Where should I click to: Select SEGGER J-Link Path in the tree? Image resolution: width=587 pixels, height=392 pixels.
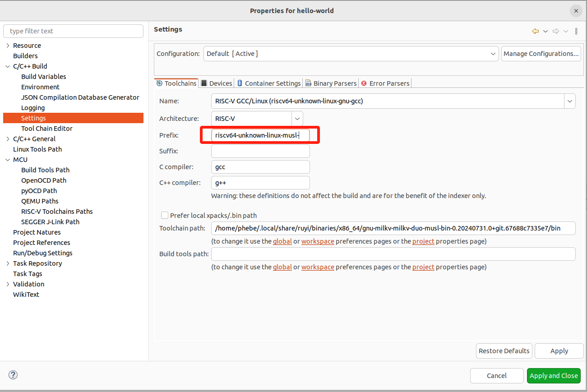point(51,222)
